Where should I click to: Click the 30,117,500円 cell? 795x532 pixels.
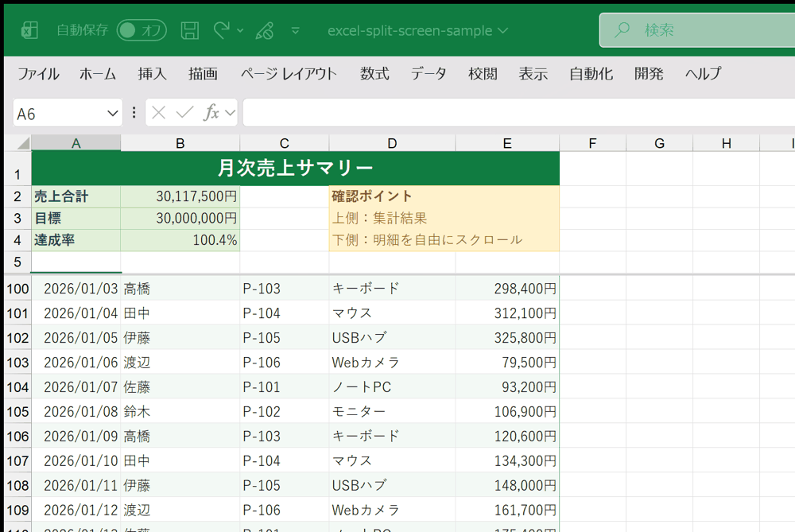pos(180,196)
